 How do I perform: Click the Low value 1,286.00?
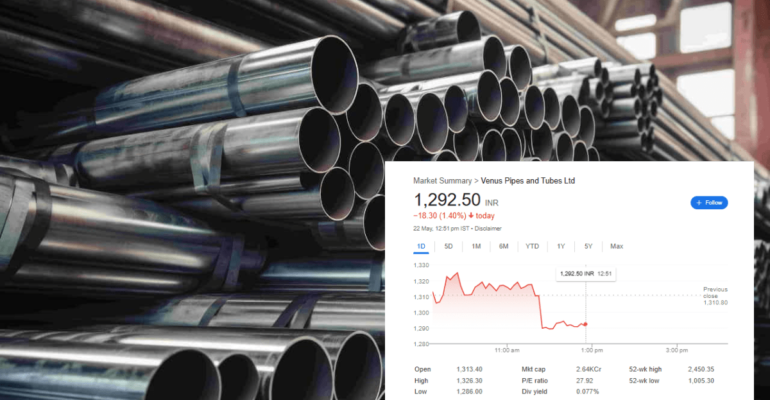point(469,392)
